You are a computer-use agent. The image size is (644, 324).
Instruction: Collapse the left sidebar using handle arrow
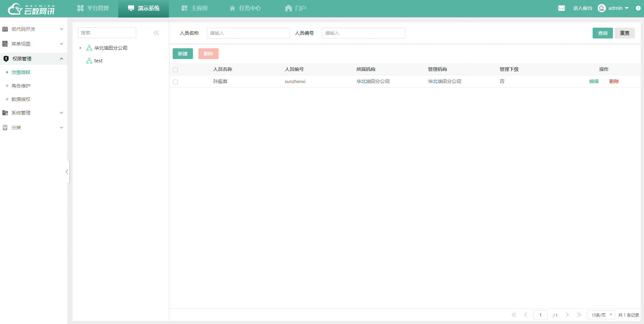pos(67,172)
